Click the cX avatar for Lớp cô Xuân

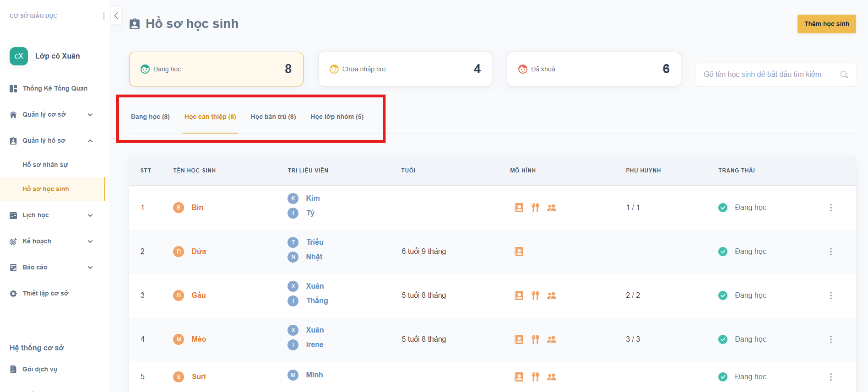pos(19,56)
